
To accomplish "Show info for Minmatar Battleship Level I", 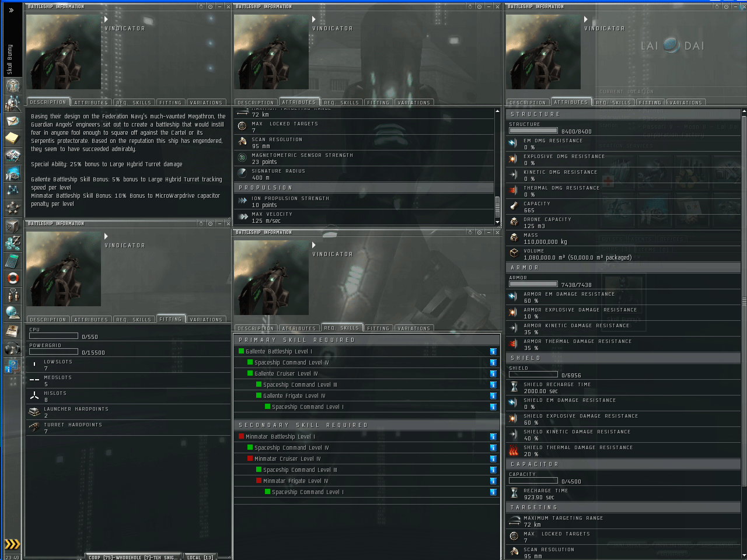I will click(x=493, y=436).
